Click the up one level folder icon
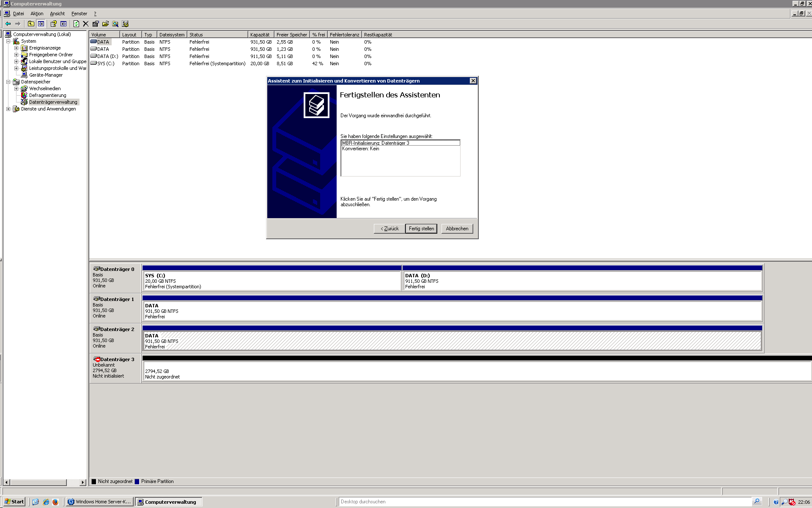 click(x=31, y=24)
